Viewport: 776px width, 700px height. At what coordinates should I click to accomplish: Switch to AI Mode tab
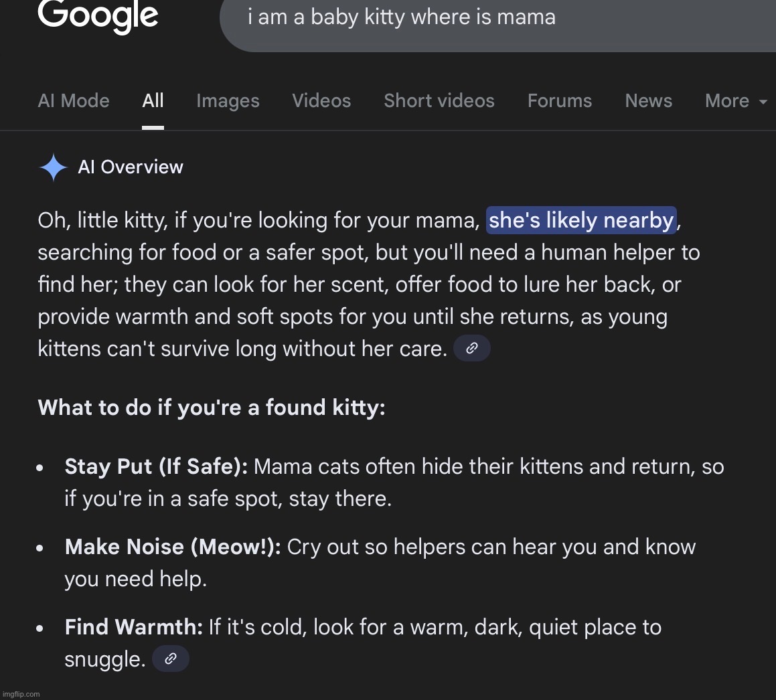[x=74, y=101]
